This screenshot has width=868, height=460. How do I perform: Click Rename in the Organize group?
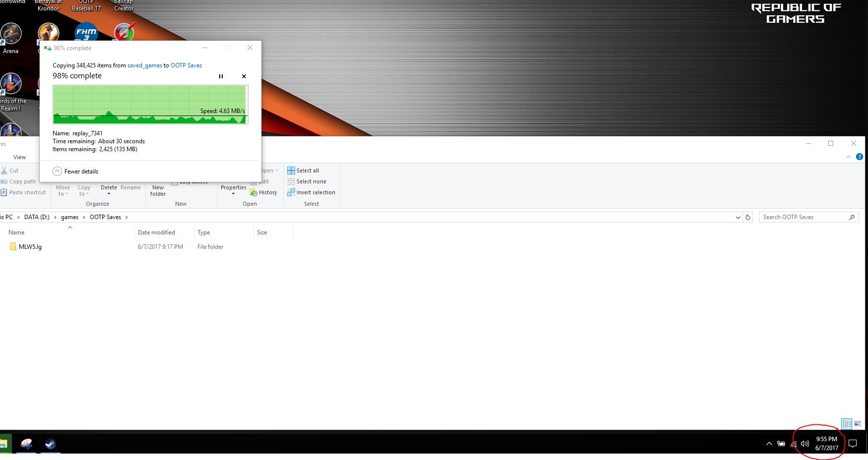point(130,187)
